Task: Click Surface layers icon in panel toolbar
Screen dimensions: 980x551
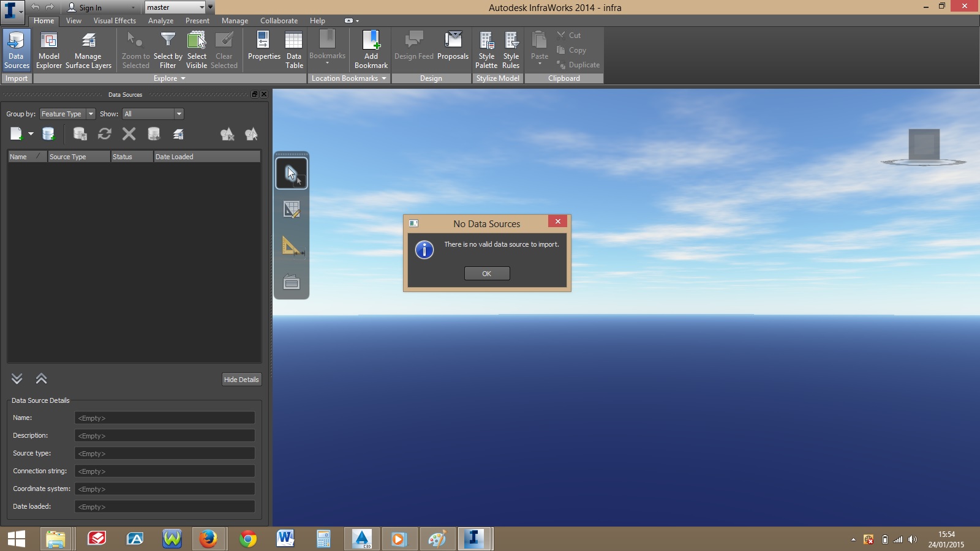Action: 178,134
